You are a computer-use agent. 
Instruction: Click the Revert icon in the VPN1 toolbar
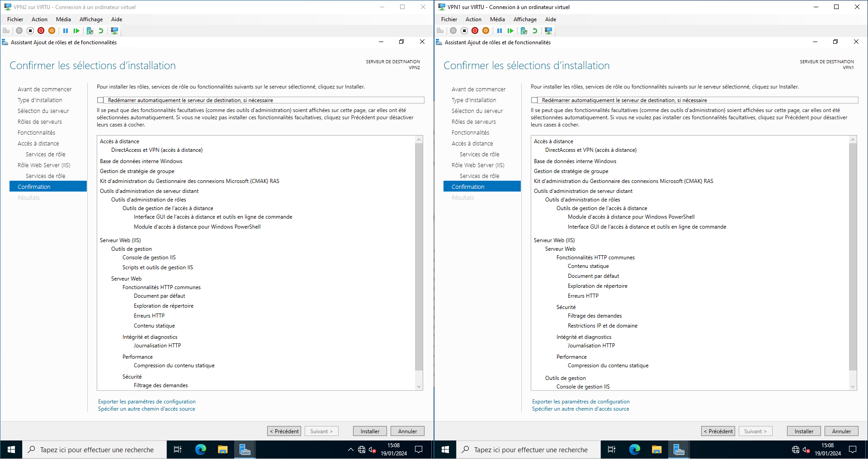coord(535,31)
